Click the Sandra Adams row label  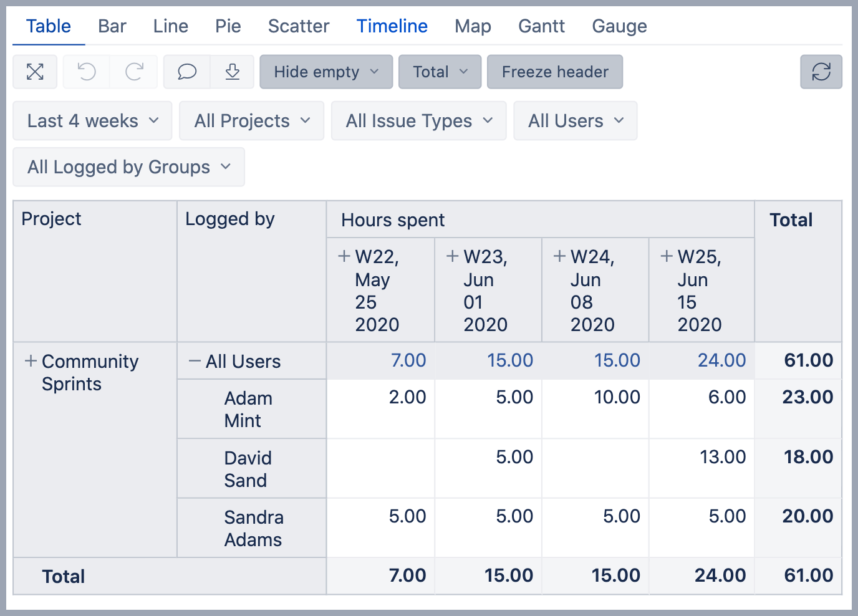click(253, 528)
